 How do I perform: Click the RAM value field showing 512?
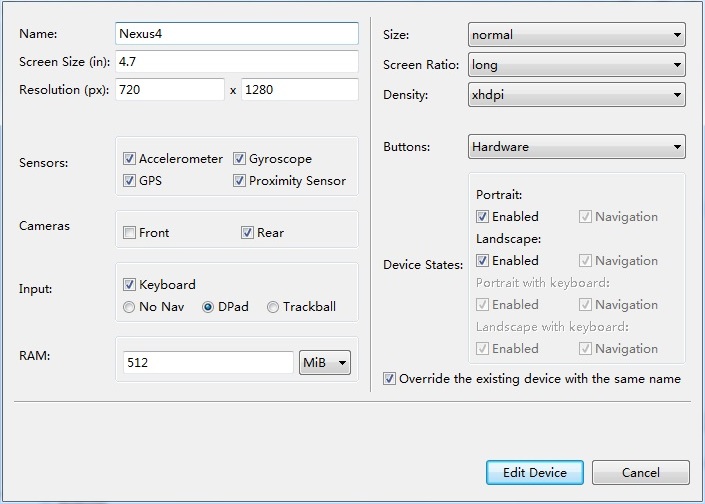[x=208, y=362]
